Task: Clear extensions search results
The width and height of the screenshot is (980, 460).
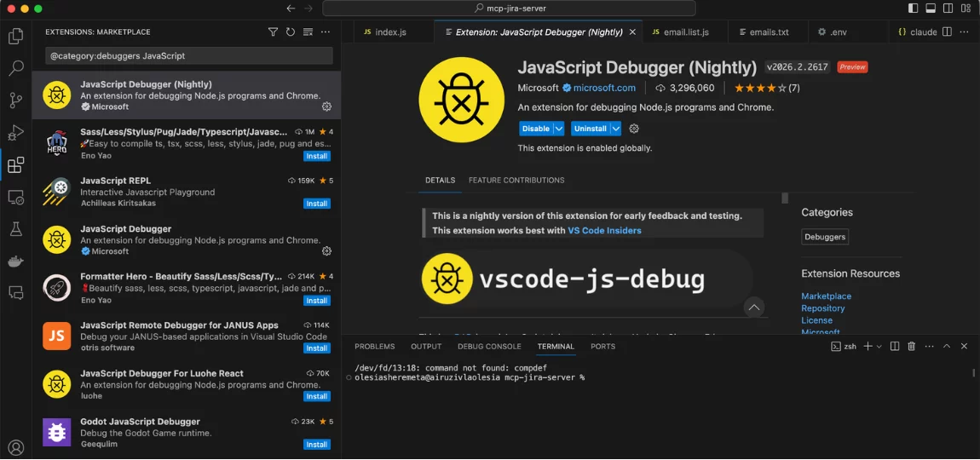Action: (x=308, y=32)
